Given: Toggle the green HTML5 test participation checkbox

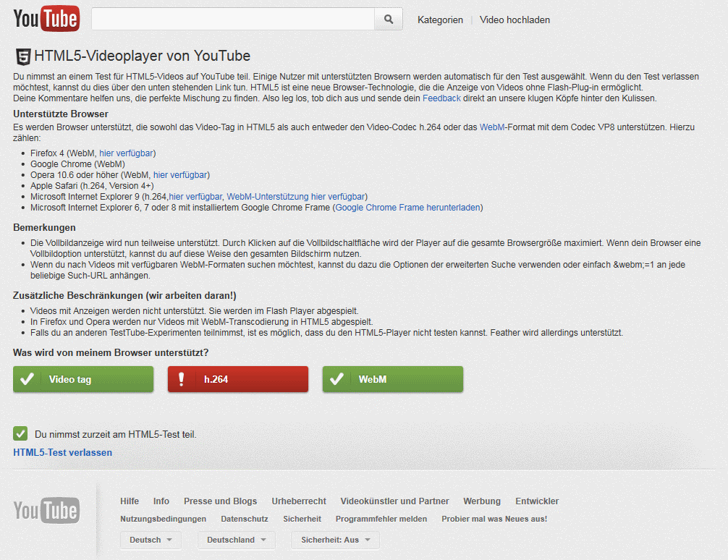Looking at the screenshot, I should 20,433.
